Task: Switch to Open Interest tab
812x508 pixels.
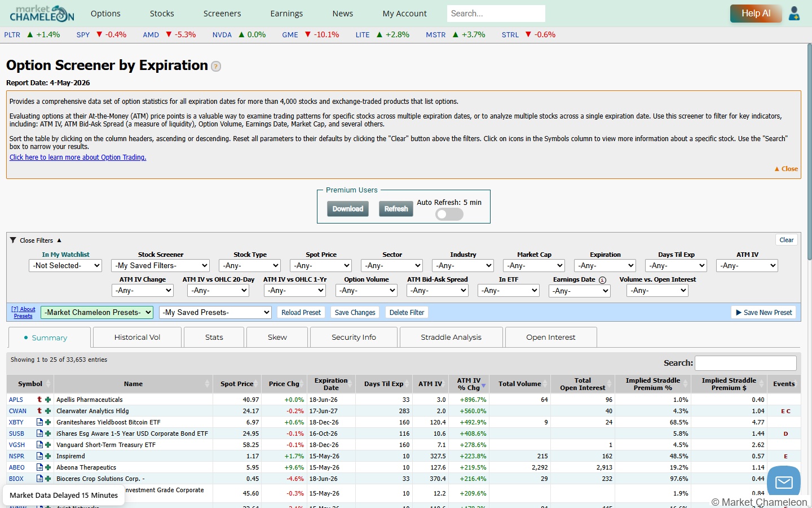Action: [551, 337]
